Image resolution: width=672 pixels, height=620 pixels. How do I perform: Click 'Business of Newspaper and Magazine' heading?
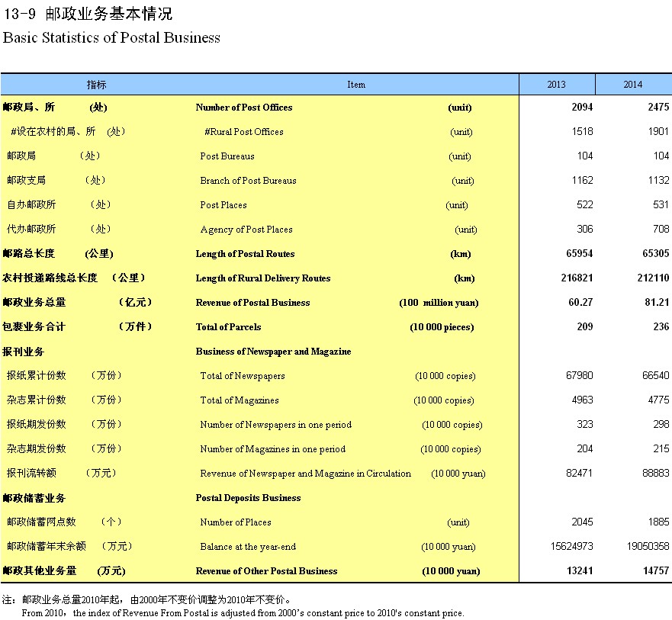(x=273, y=352)
